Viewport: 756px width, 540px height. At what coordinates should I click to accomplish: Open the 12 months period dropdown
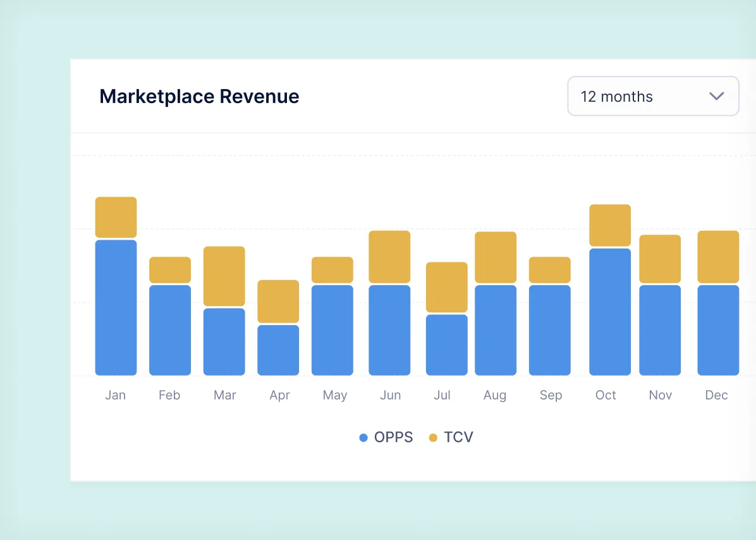654,96
